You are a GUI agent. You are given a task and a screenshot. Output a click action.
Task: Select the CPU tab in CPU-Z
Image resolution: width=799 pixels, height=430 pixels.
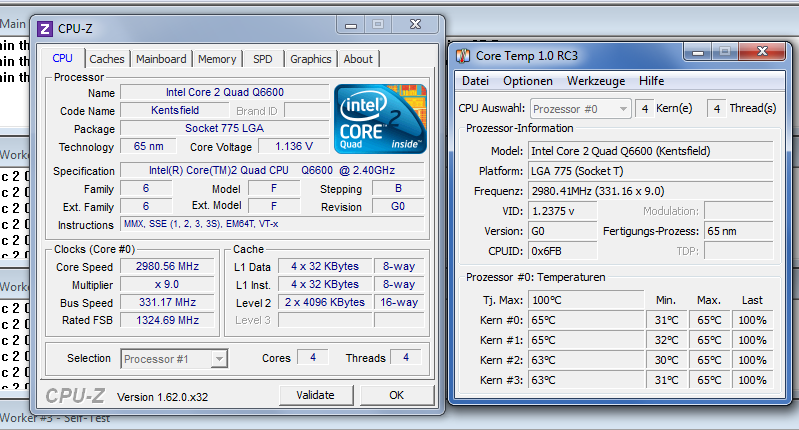pyautogui.click(x=63, y=58)
